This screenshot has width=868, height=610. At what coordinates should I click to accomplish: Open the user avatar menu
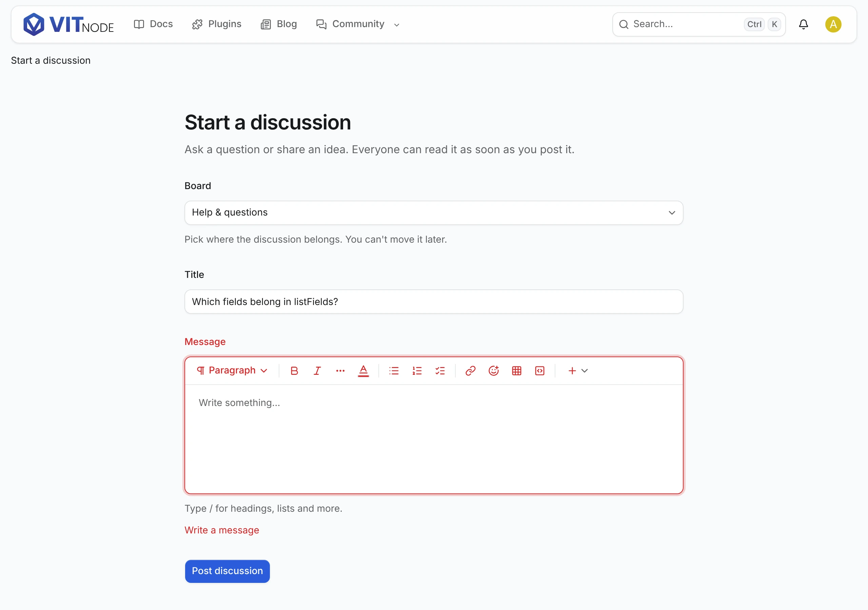[833, 24]
